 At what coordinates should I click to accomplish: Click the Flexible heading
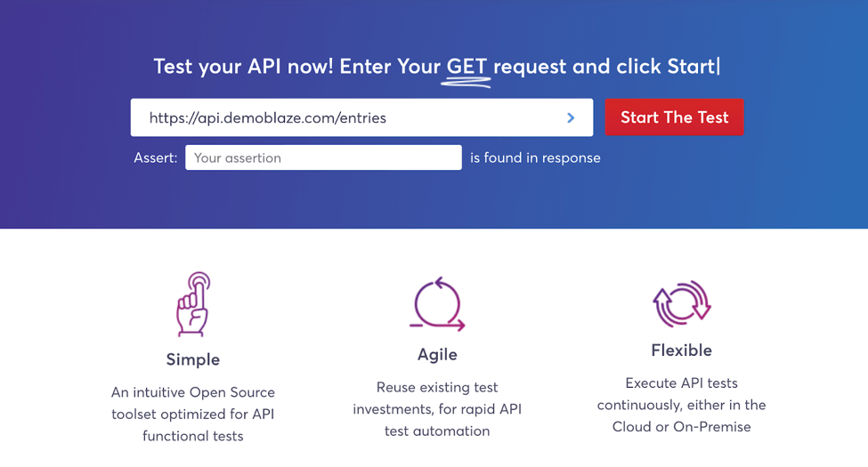[x=681, y=350]
